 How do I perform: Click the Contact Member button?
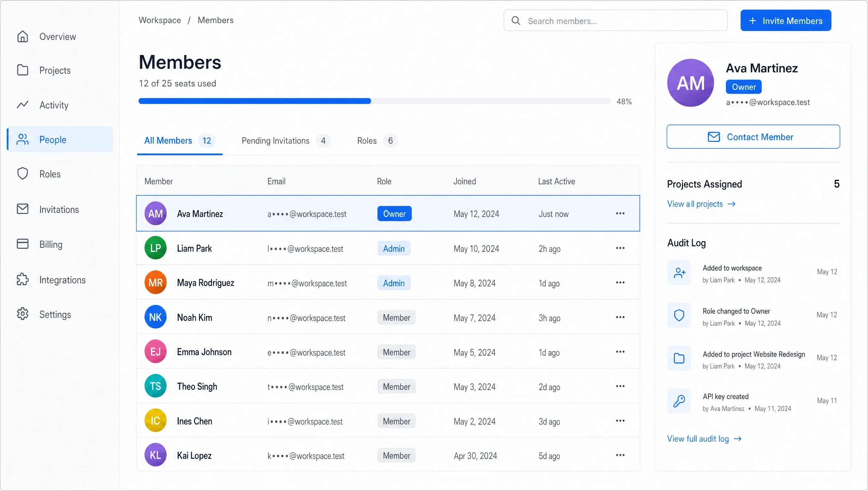tap(753, 137)
